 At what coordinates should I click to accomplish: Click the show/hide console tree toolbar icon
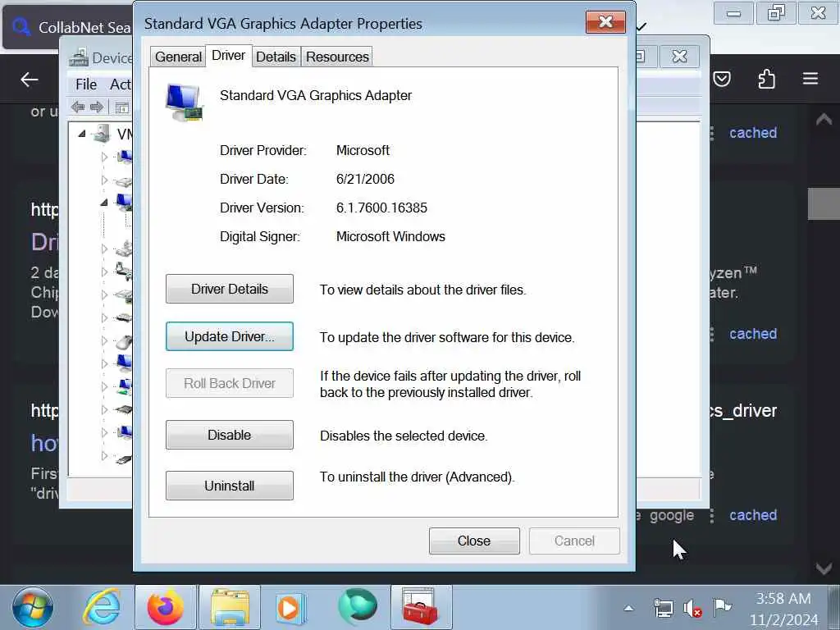[x=122, y=107]
